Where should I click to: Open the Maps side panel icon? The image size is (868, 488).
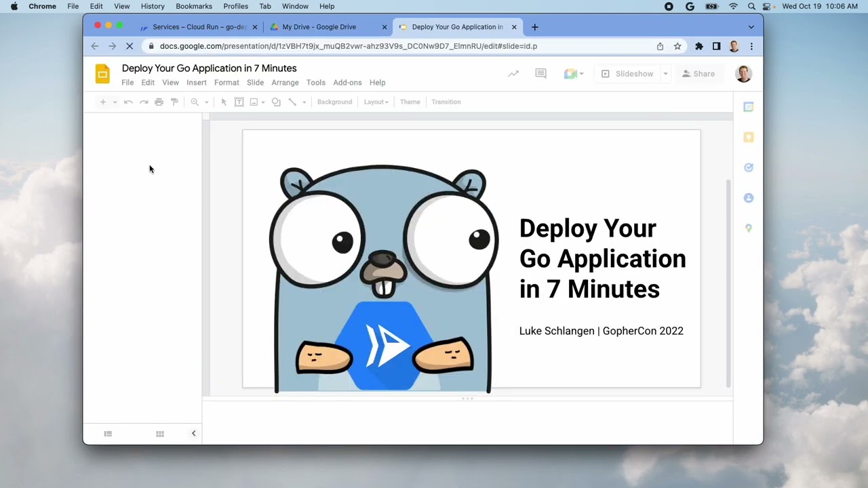[x=749, y=228]
